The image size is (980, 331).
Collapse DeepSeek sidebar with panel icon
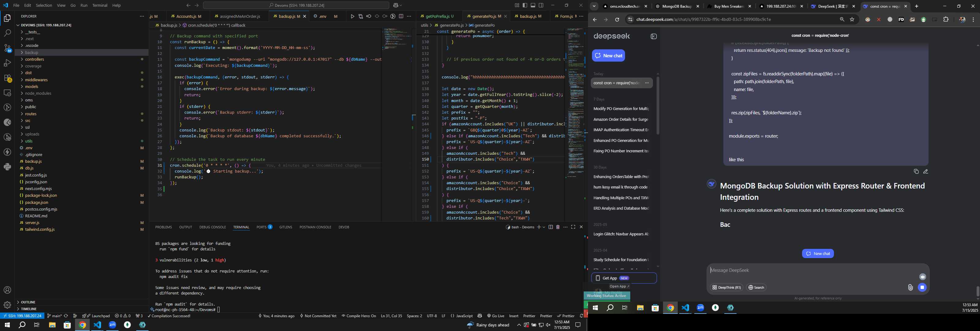tap(654, 36)
